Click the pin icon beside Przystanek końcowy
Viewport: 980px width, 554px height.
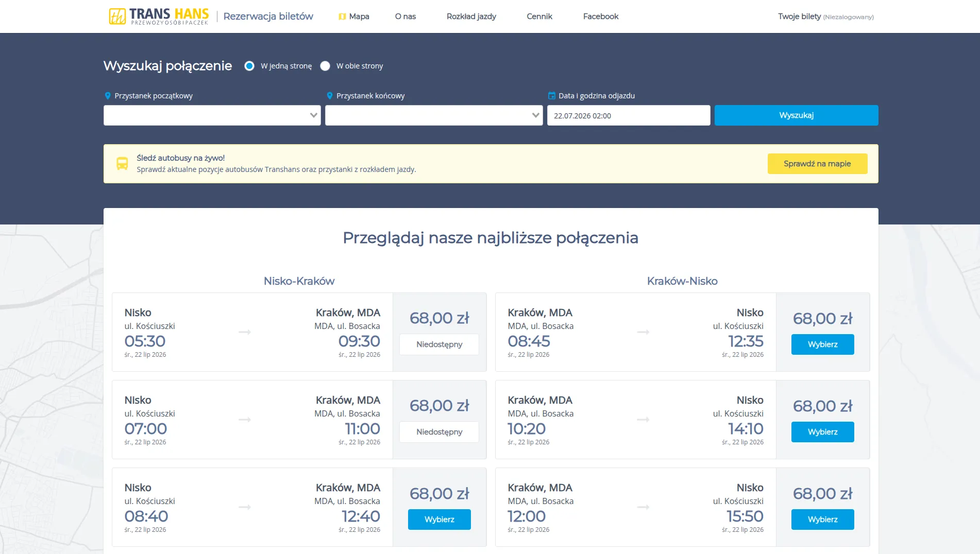tap(330, 96)
